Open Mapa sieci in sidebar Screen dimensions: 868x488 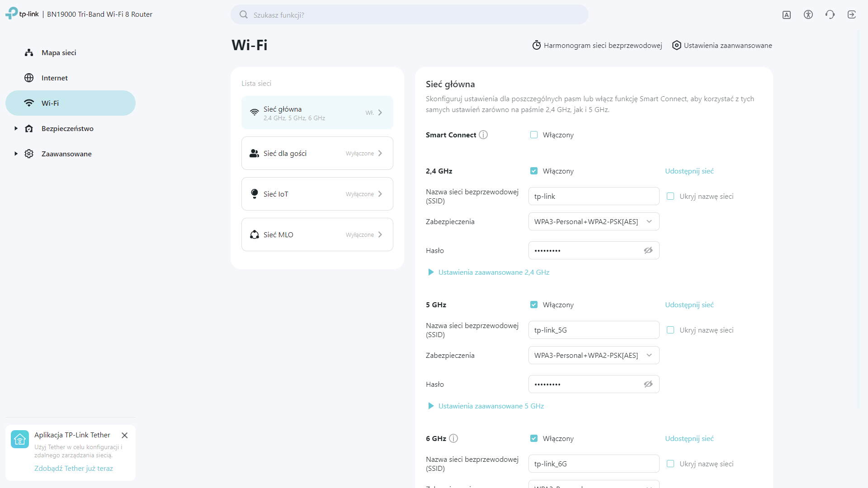[x=71, y=52]
